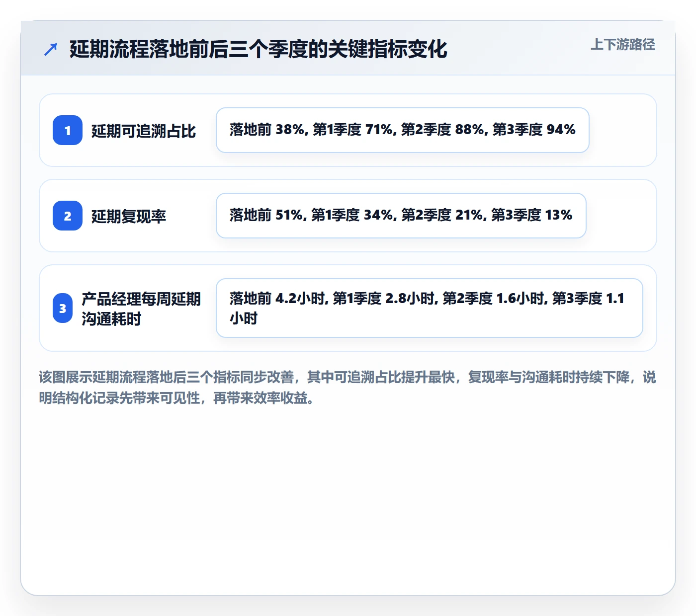Click the summary paragraph beginning 该图展示延期流程
Viewport: 696px width, 616px height.
coord(348,387)
